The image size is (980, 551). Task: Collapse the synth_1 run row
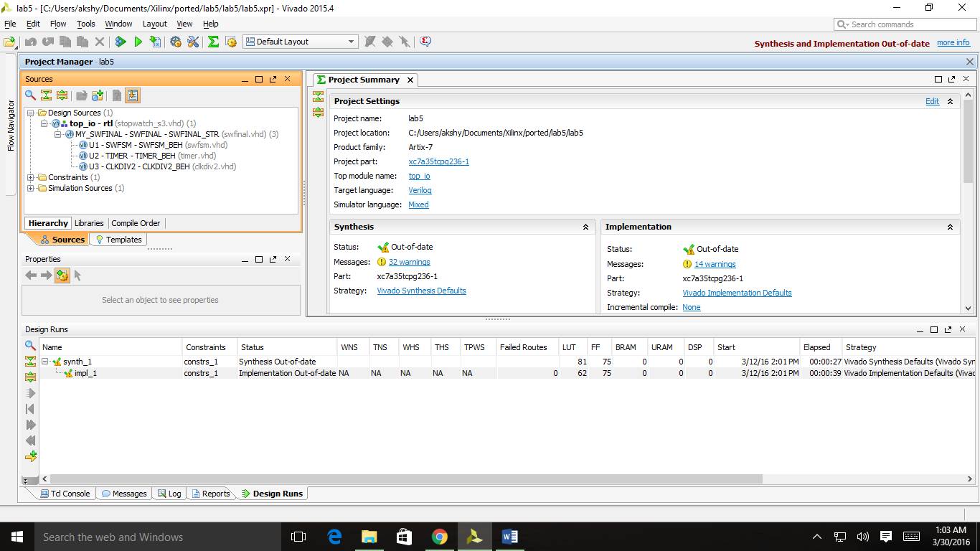point(45,362)
